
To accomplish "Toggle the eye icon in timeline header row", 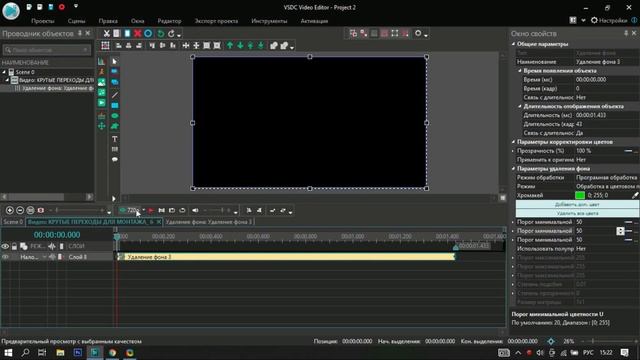I will coord(5,246).
